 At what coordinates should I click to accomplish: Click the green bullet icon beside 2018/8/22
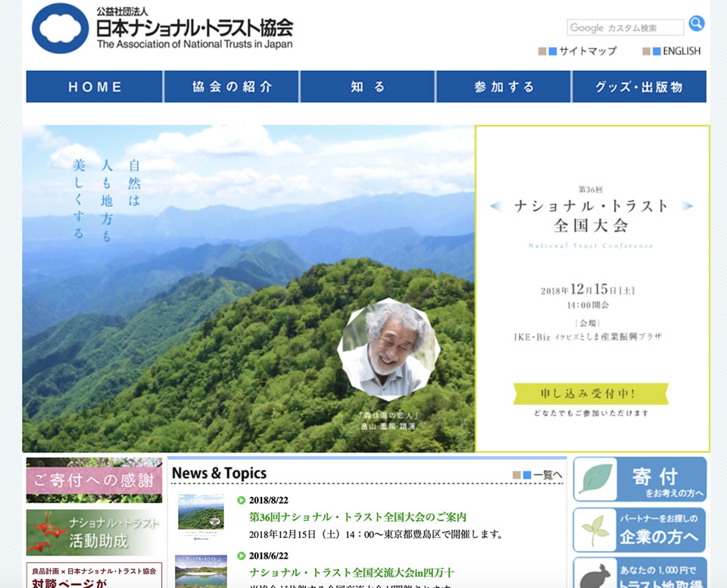pos(241,500)
